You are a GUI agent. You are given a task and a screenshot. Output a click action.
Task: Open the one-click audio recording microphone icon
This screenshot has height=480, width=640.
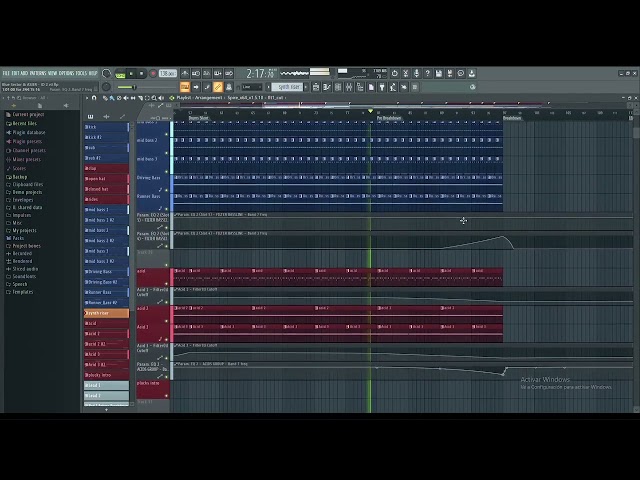tap(416, 73)
